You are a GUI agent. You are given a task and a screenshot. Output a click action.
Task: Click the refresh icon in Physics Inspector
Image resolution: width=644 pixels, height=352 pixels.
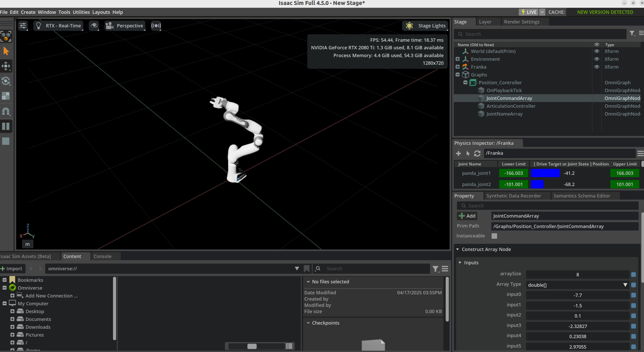(x=477, y=153)
